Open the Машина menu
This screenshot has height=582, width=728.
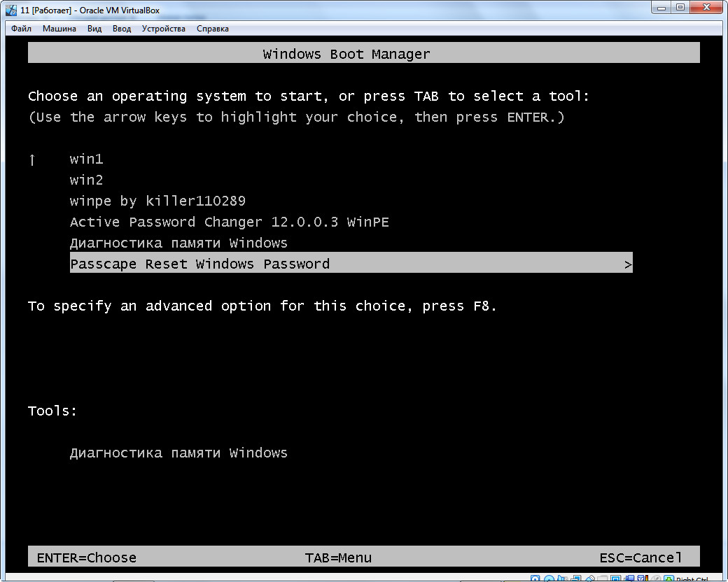[59, 29]
